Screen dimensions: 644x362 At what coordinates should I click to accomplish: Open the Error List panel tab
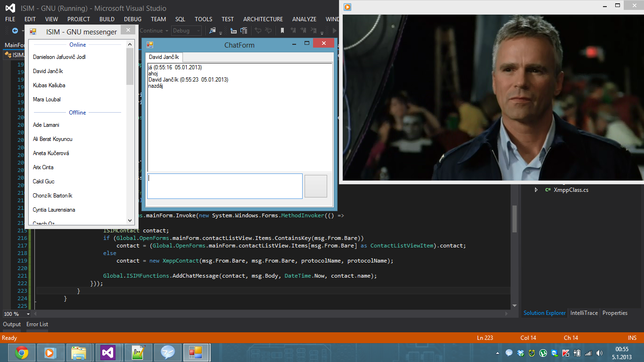click(37, 324)
